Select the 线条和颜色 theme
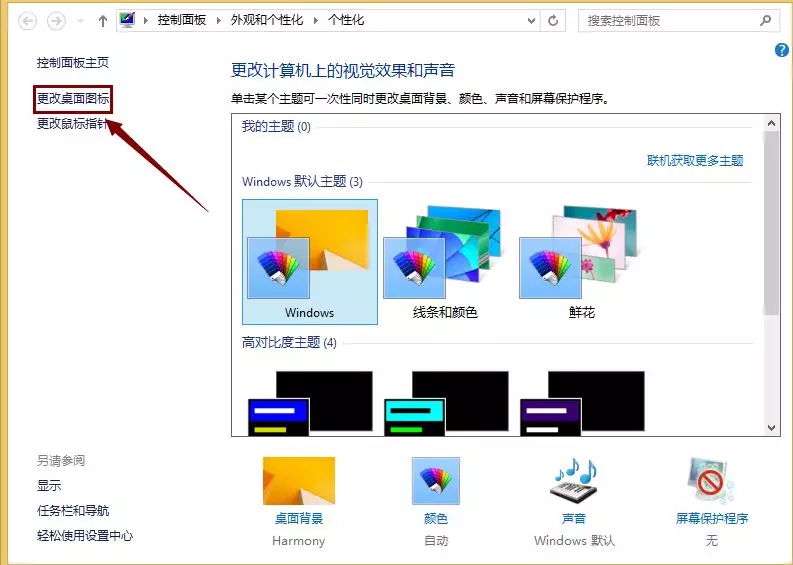793x565 pixels. tap(445, 262)
